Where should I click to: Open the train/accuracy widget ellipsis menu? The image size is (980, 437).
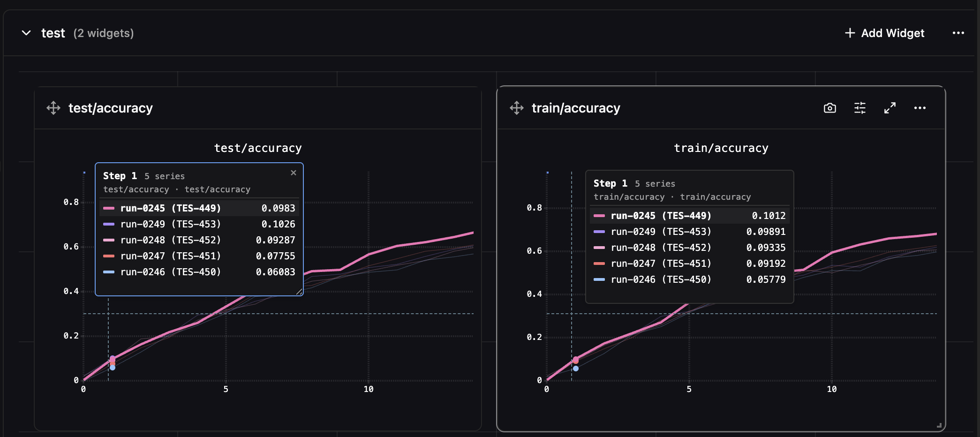click(x=920, y=108)
